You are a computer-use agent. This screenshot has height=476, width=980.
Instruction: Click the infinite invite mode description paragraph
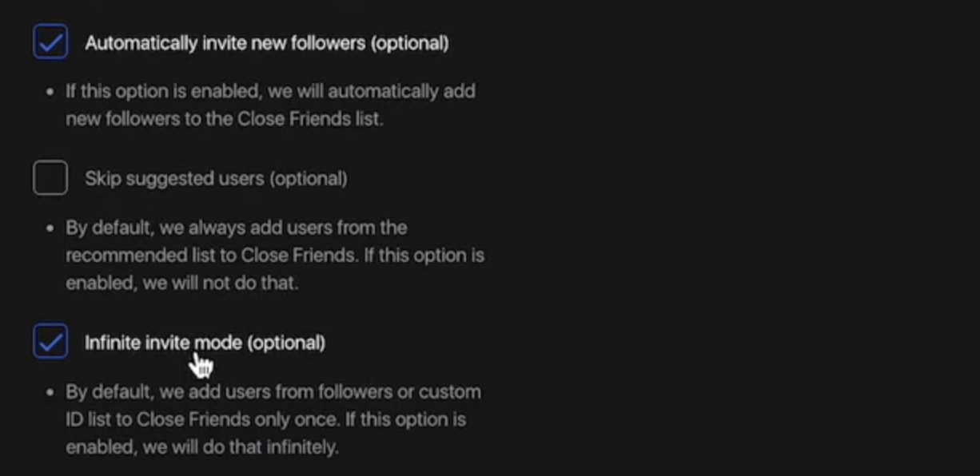coord(272,418)
